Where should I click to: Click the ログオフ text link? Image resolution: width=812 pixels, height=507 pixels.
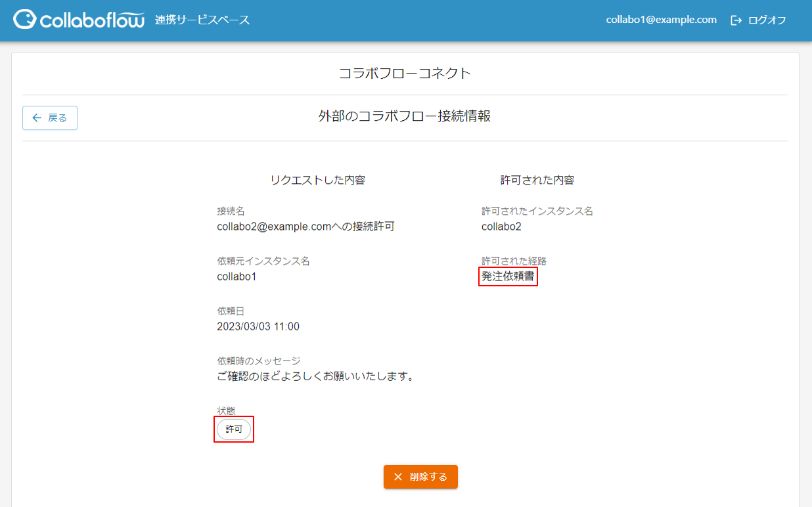(767, 20)
